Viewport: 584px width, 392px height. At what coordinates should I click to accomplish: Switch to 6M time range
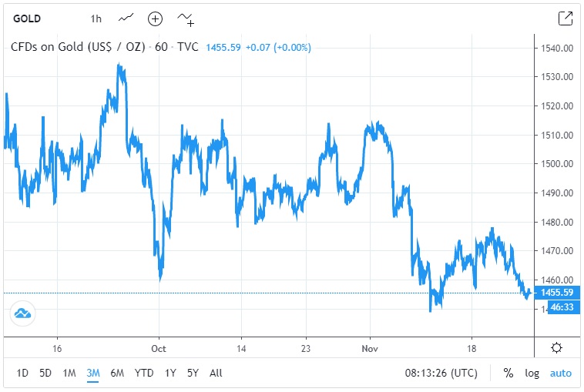click(117, 373)
